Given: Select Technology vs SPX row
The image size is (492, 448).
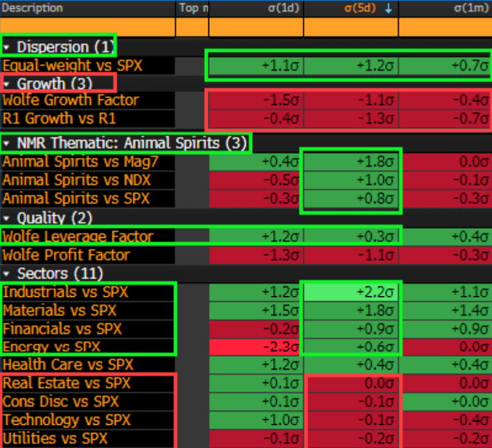Looking at the screenshot, I should tap(68, 420).
